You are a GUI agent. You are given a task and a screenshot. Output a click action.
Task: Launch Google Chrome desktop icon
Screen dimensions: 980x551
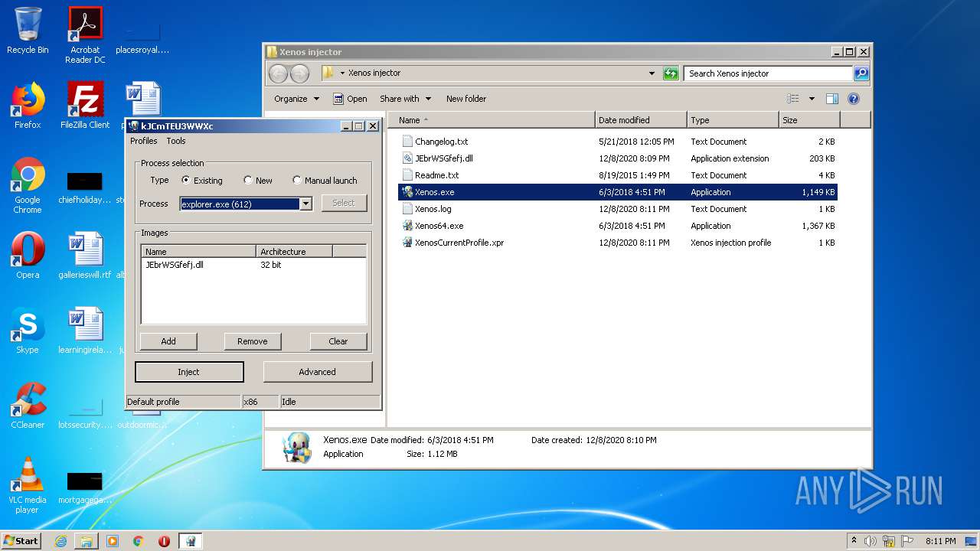[28, 185]
